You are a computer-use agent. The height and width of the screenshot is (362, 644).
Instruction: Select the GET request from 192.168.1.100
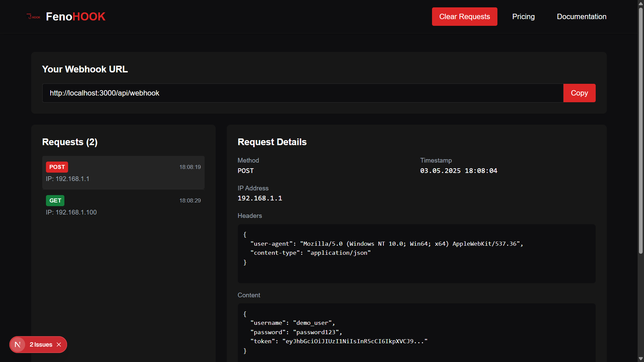click(123, 206)
